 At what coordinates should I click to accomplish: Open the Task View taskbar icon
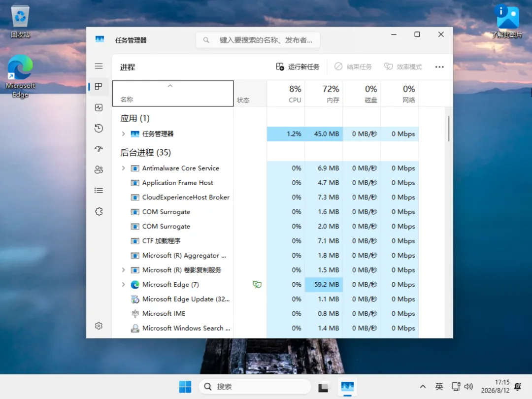coord(323,387)
